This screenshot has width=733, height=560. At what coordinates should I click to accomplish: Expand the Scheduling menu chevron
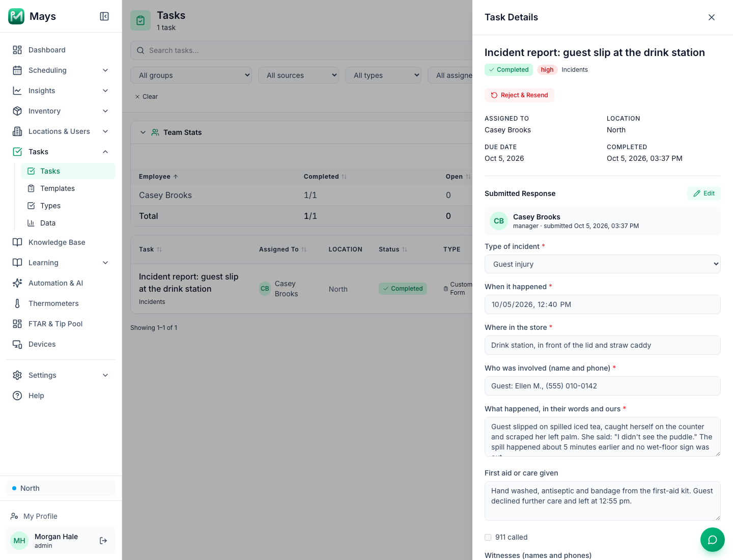pos(105,70)
